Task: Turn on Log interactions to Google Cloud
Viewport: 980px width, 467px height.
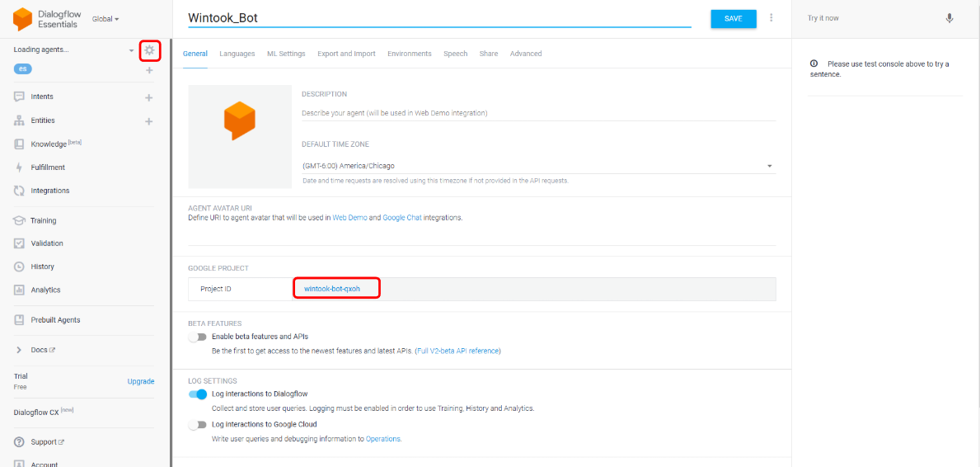Action: click(197, 425)
